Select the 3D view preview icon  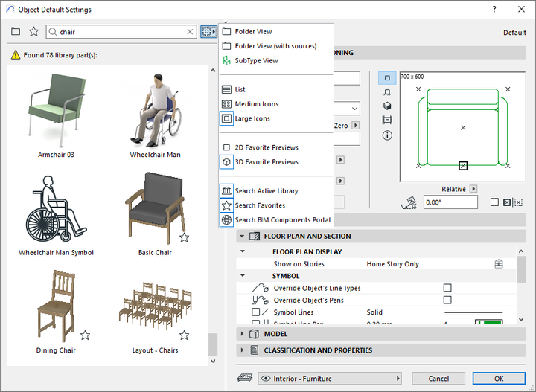point(387,106)
